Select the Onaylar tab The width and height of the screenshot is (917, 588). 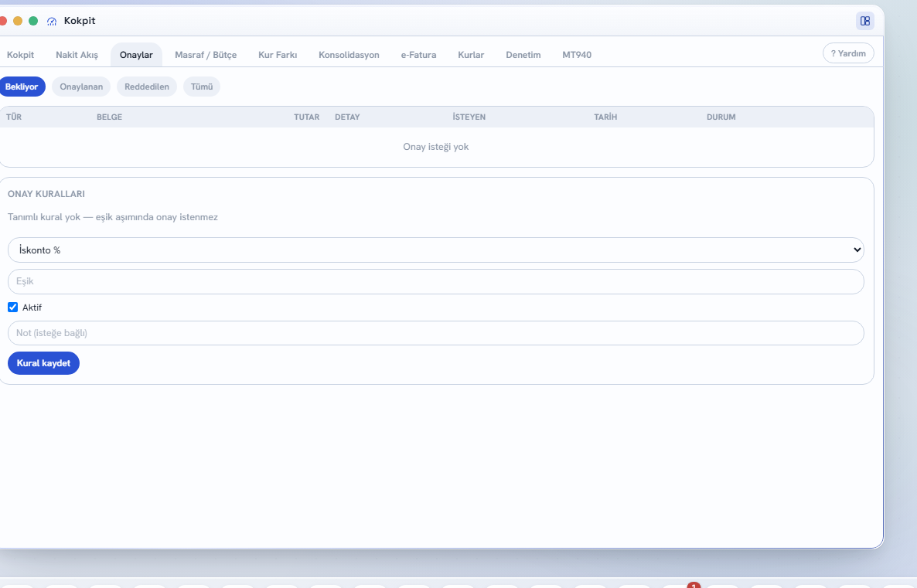136,55
